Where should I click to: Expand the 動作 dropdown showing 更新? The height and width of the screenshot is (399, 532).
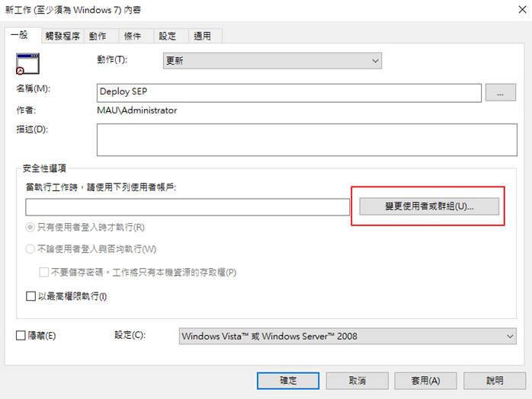(x=272, y=60)
